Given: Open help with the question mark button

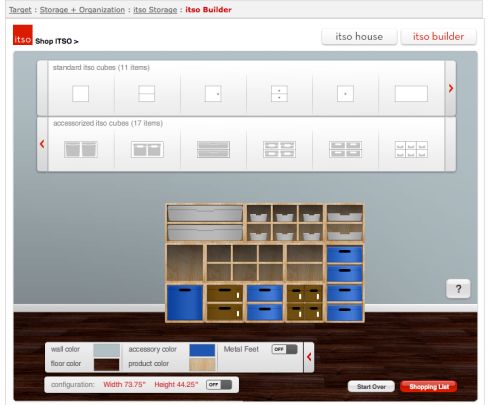Looking at the screenshot, I should (x=458, y=289).
